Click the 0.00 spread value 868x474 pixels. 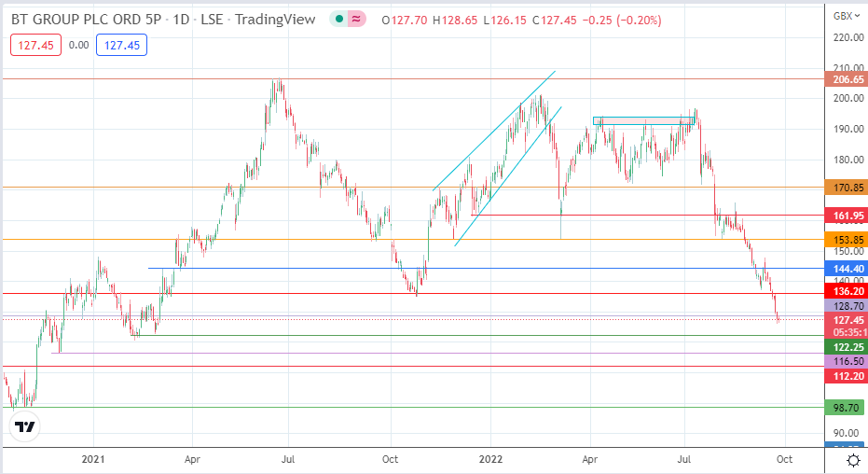pyautogui.click(x=78, y=45)
